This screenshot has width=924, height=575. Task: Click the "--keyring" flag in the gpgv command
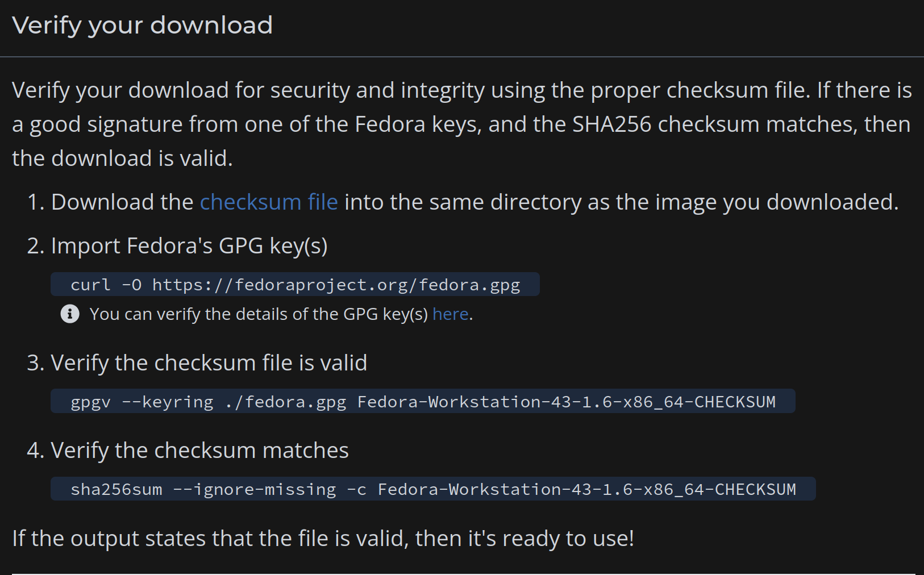tap(168, 402)
